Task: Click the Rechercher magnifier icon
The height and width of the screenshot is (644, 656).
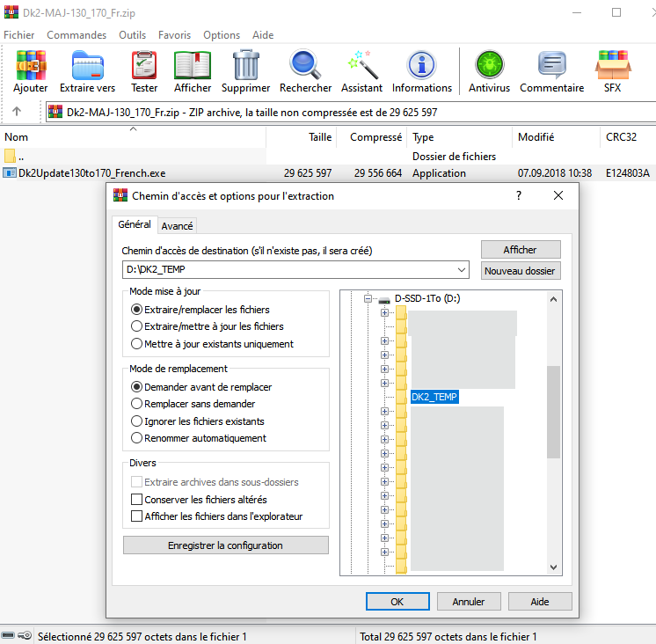Action: coord(305,65)
